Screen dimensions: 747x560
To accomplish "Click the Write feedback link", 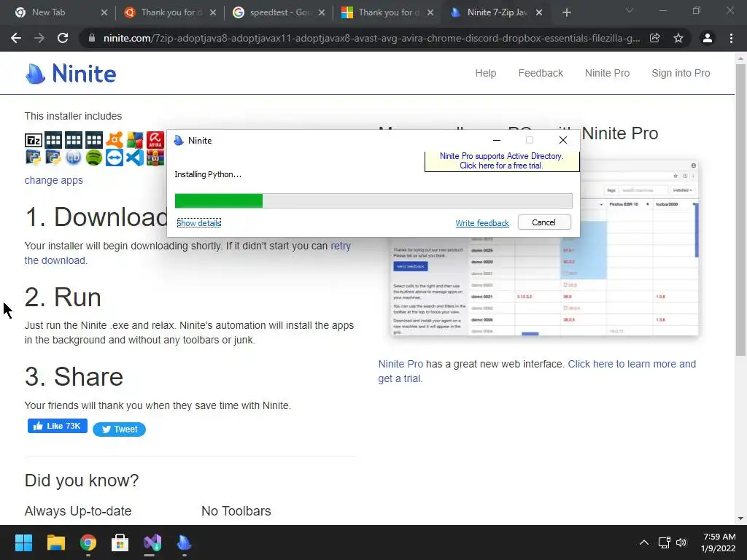I will coord(482,223).
